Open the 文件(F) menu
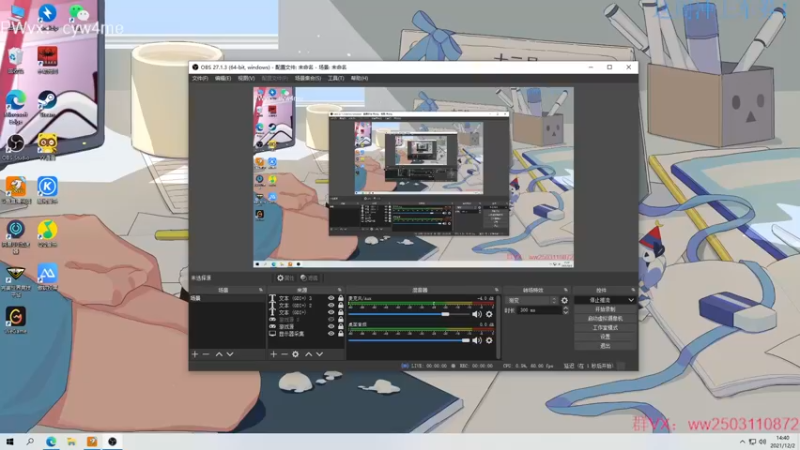800x450 pixels. [200, 79]
